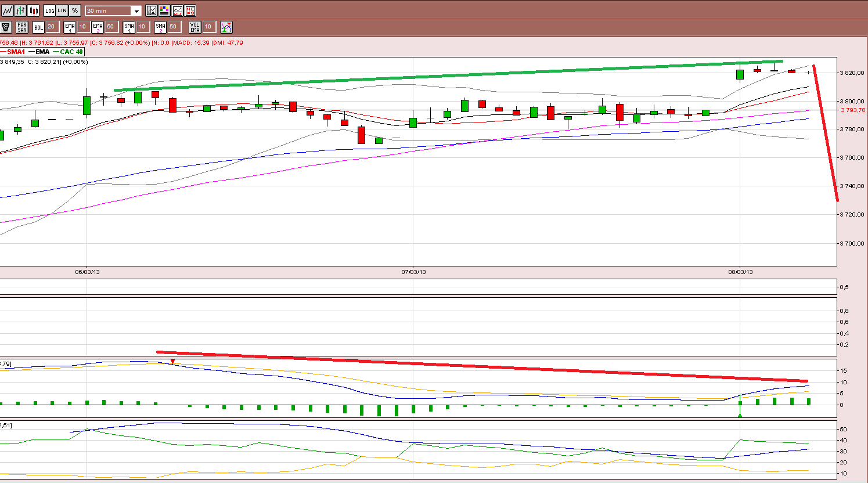868x483 pixels.
Task: Click the green buy marker on MACD panel
Action: [740, 414]
